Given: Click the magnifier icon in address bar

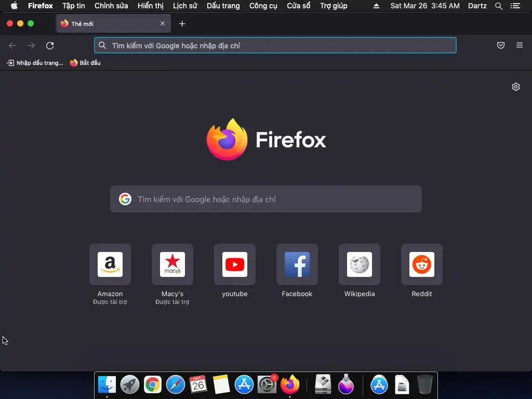Looking at the screenshot, I should [x=102, y=45].
